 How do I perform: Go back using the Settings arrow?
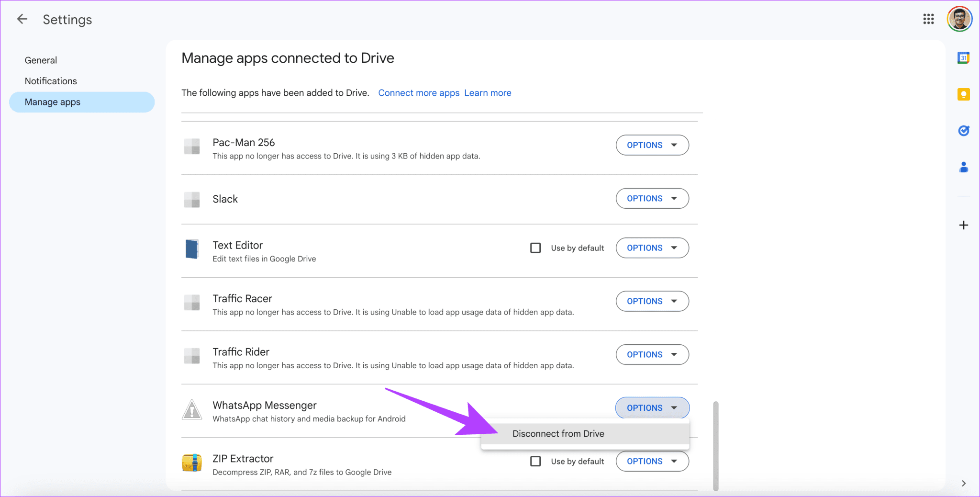pos(22,19)
